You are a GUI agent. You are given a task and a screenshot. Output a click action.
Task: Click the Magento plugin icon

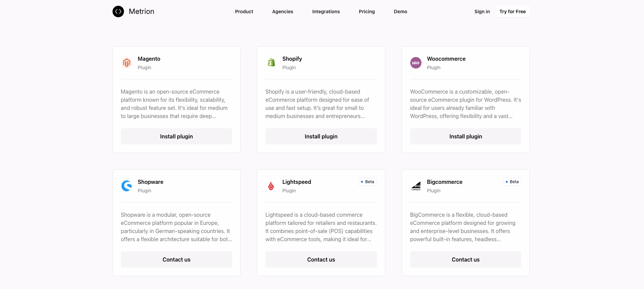coord(126,63)
